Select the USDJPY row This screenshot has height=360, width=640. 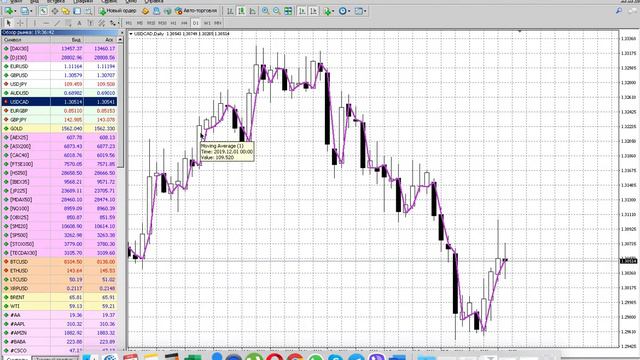pos(59,84)
